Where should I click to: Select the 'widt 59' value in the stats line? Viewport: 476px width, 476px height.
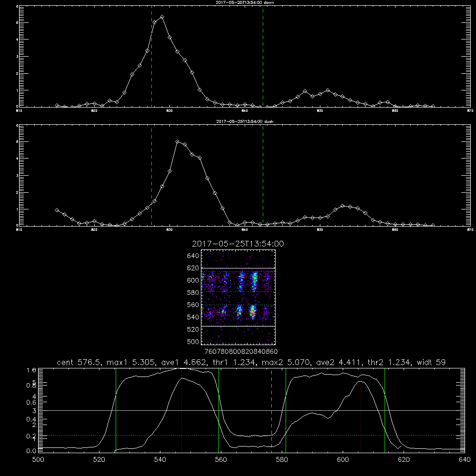pyautogui.click(x=431, y=362)
